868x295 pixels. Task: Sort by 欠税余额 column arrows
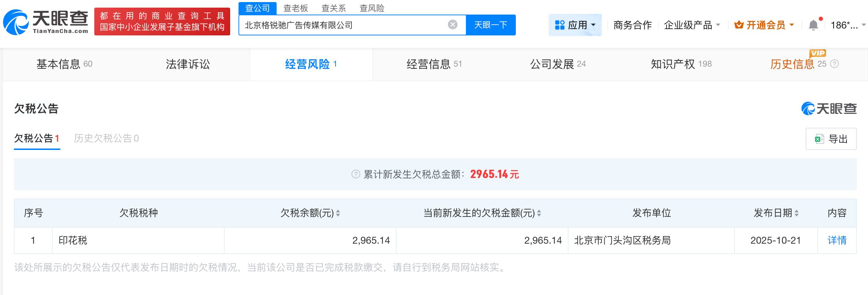[338, 213]
